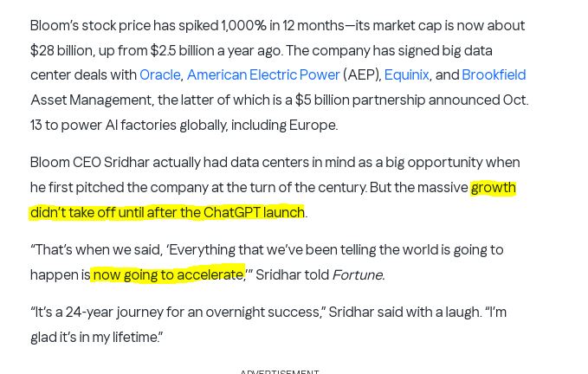This screenshot has width=588, height=374.
Task: Click the "Asset Management" text
Action: click(90, 100)
